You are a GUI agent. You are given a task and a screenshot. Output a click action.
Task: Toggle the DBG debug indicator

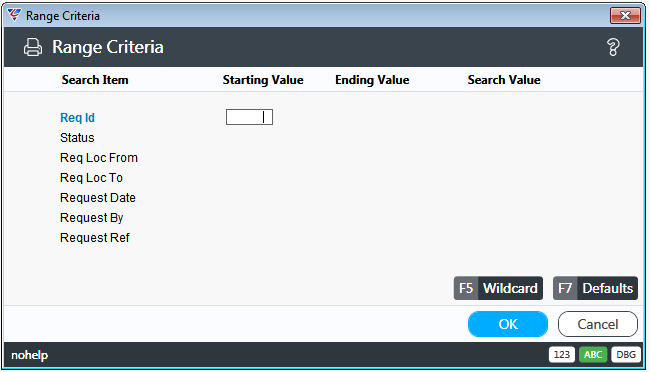(626, 355)
